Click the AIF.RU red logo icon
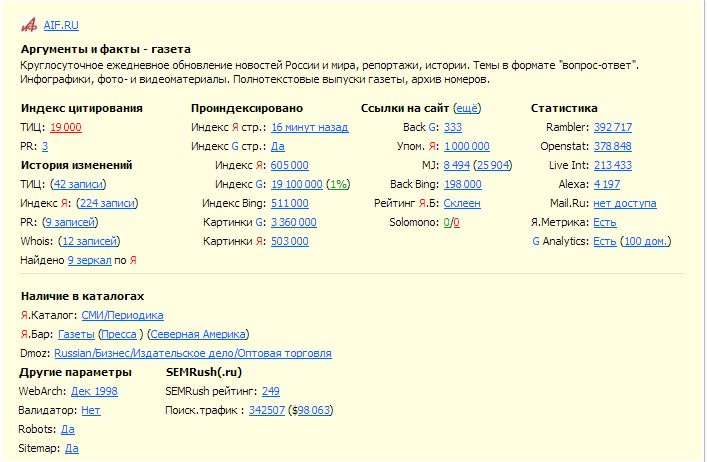707x462 pixels. (29, 24)
